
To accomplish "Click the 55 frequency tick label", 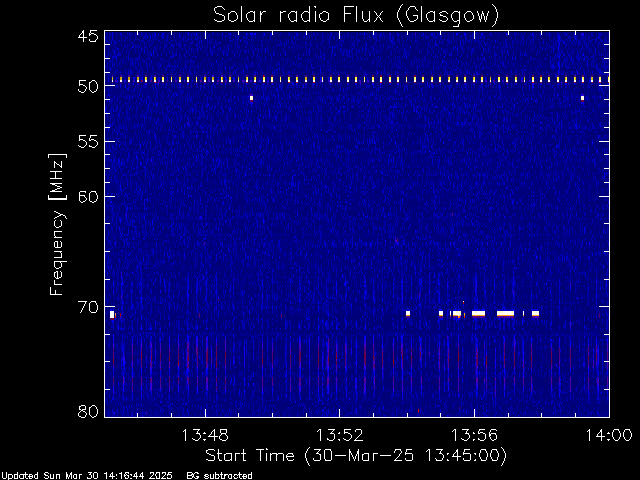I will point(88,142).
